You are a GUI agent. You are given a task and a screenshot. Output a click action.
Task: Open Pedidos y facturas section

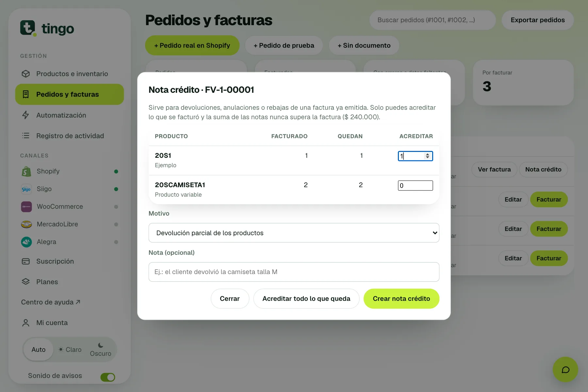click(x=70, y=94)
